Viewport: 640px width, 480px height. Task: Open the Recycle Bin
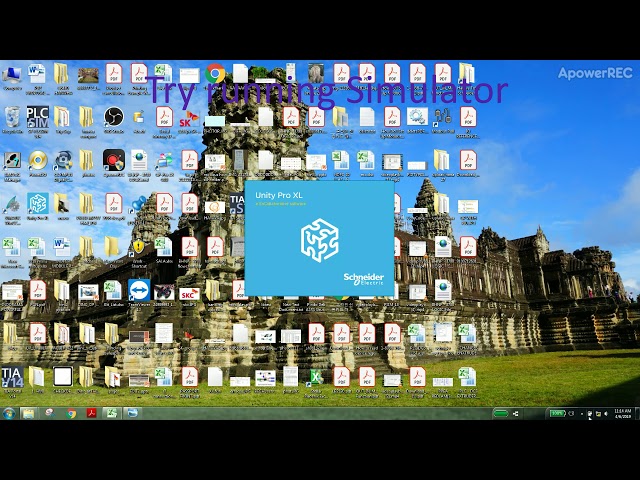[x=12, y=117]
